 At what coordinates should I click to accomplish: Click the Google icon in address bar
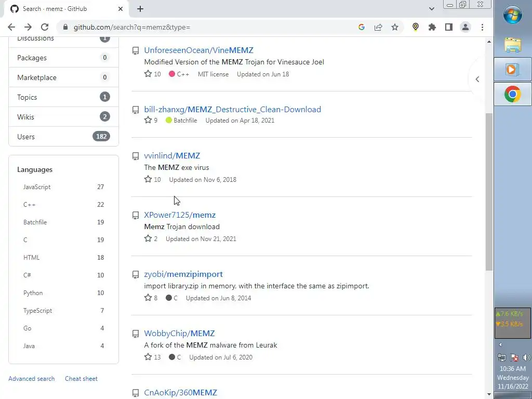click(x=362, y=27)
